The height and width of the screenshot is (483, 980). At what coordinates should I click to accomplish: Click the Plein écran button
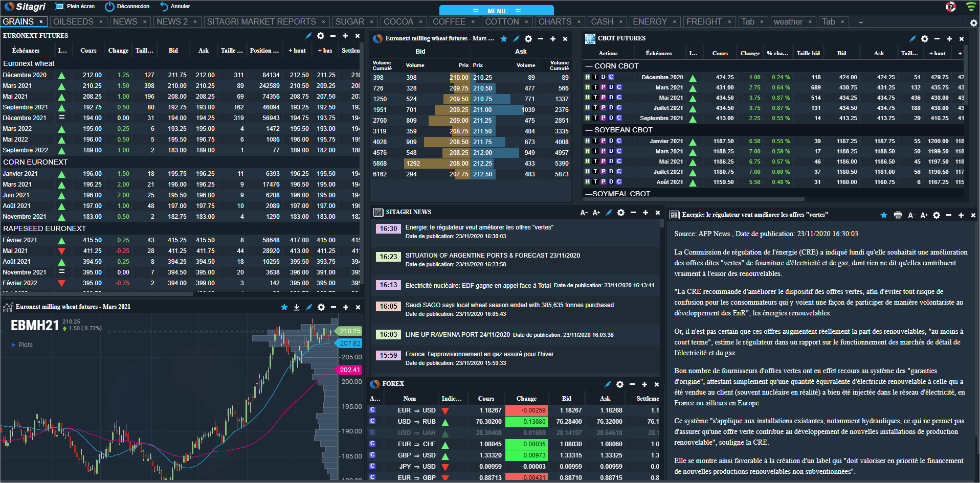[x=75, y=6]
